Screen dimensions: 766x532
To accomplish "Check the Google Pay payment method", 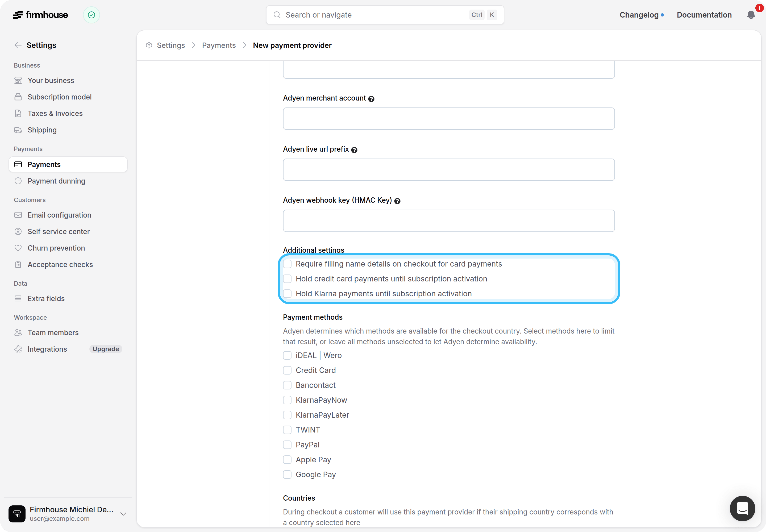I will [287, 475].
